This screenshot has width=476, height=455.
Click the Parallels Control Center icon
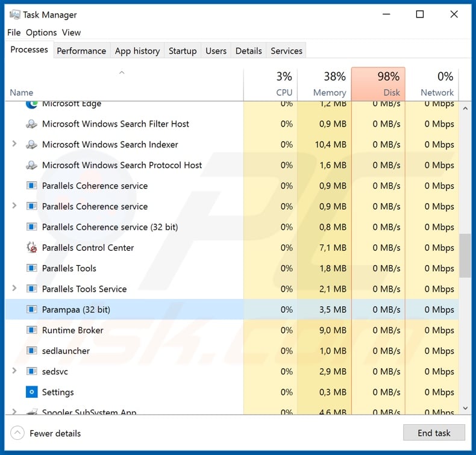(31, 248)
